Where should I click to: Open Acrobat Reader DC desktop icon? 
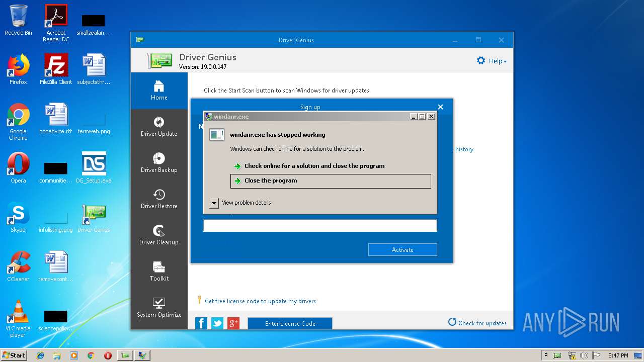click(56, 23)
